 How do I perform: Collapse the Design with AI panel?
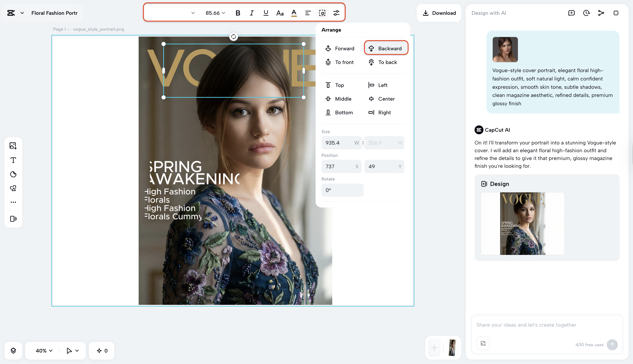[x=616, y=13]
